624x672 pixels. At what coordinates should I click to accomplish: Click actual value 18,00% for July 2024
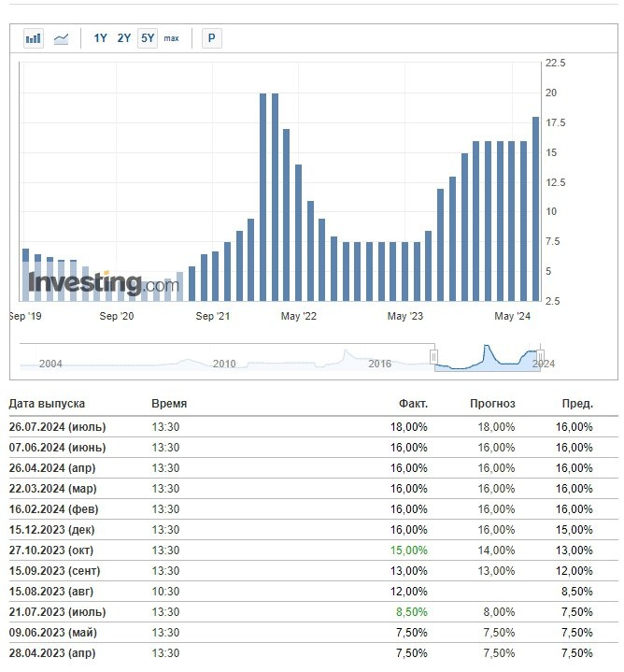(408, 427)
